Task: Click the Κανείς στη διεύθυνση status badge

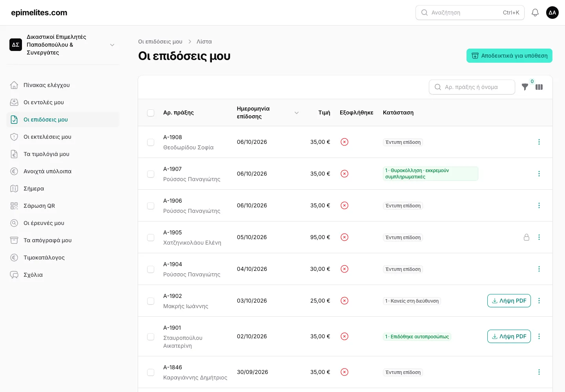Action: [412, 301]
